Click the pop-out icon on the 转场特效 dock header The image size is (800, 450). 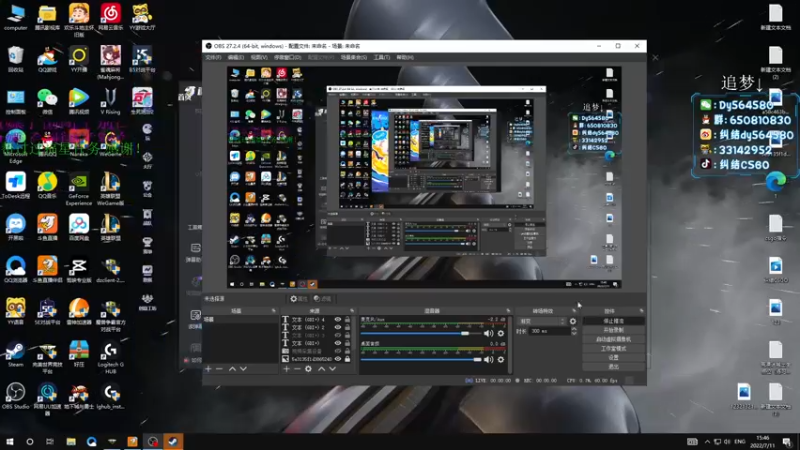(574, 311)
